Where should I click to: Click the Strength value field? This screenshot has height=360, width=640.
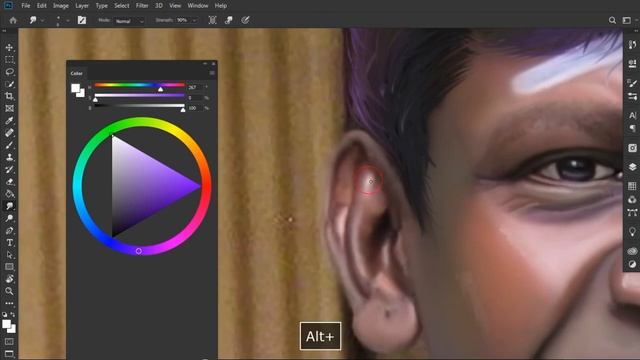coord(182,20)
